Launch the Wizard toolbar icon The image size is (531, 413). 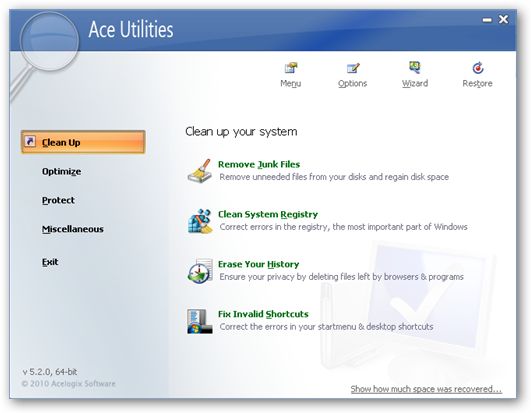pyautogui.click(x=415, y=67)
